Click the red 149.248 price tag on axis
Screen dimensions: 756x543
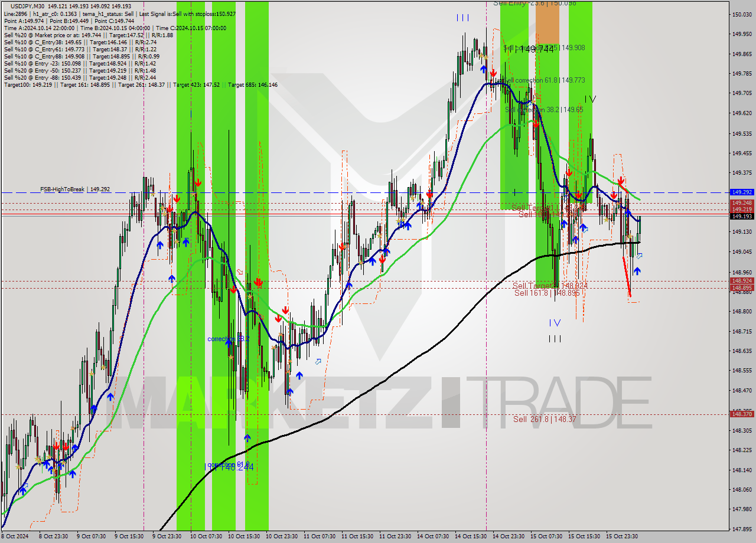point(742,203)
